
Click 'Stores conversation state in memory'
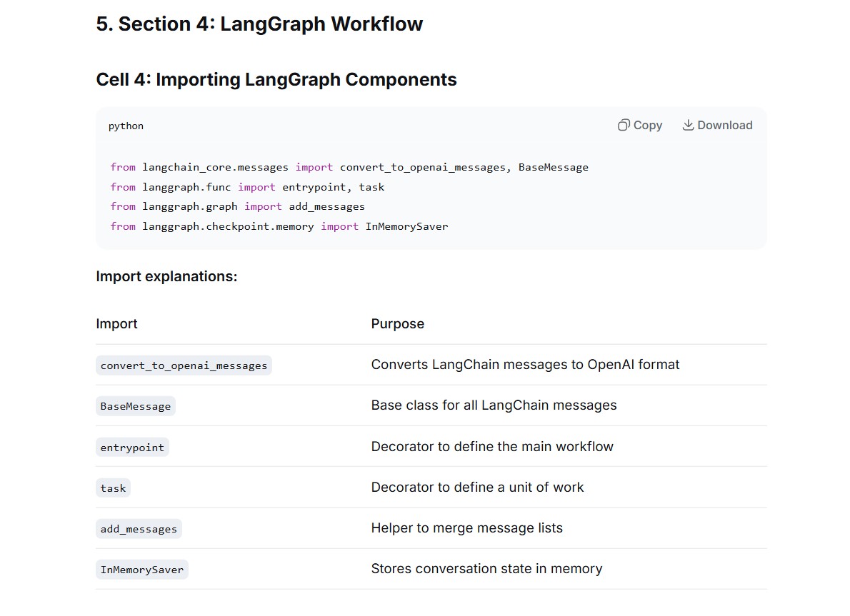pyautogui.click(x=486, y=569)
